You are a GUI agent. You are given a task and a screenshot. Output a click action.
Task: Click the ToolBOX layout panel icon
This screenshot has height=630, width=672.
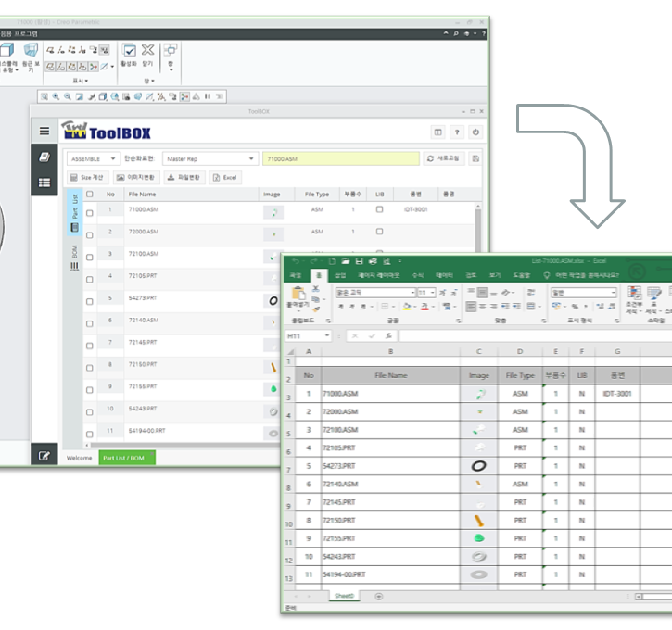(x=438, y=132)
